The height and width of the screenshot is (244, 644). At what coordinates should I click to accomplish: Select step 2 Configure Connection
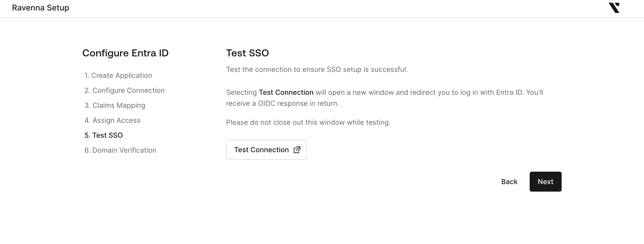click(124, 91)
